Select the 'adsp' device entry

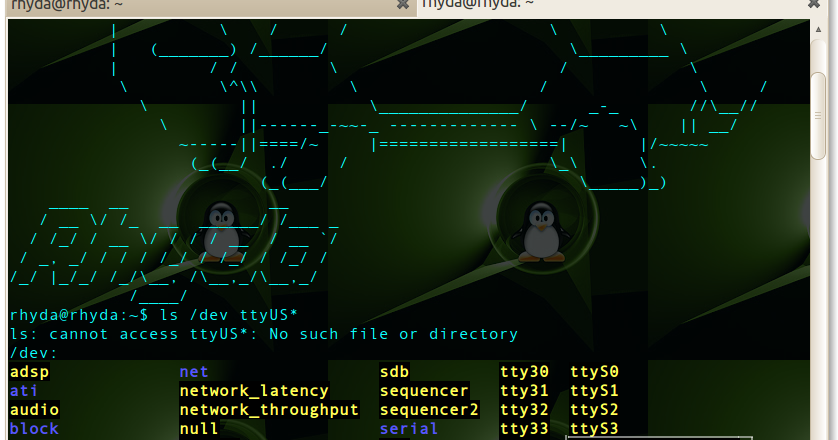(29, 372)
